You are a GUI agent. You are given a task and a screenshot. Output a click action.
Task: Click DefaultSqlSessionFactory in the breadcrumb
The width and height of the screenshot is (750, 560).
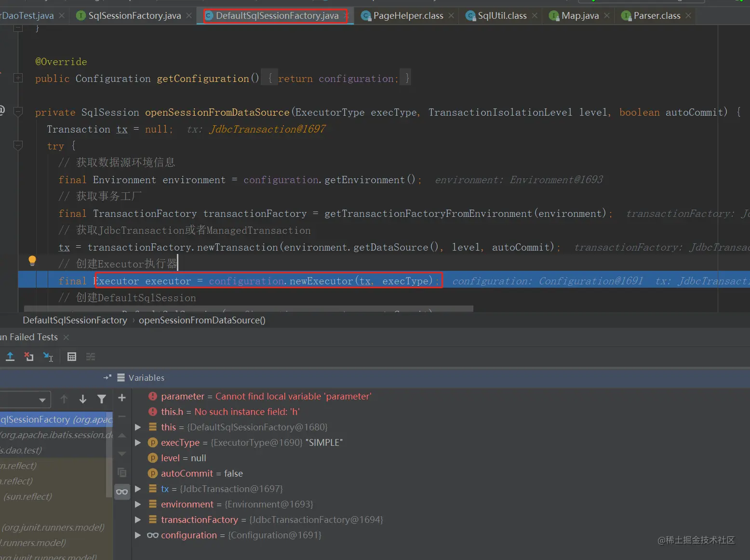coord(75,320)
